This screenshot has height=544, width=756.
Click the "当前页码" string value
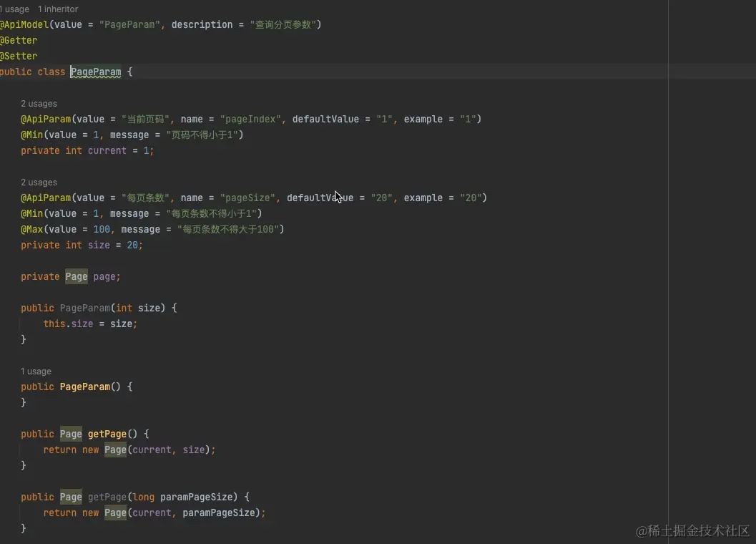coord(145,120)
